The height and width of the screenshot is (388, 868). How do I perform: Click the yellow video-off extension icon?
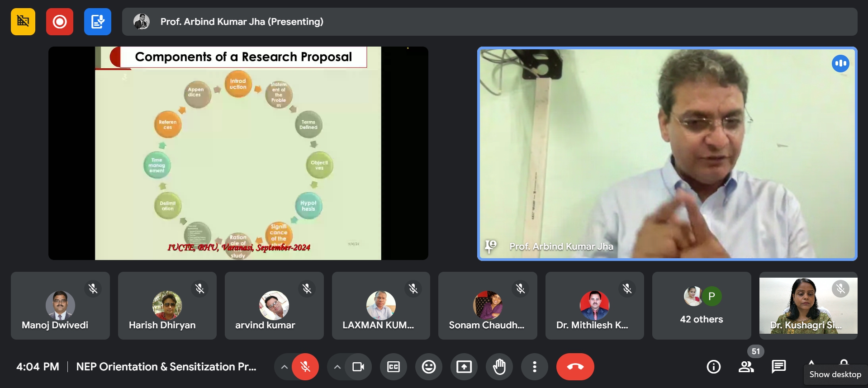tap(23, 22)
